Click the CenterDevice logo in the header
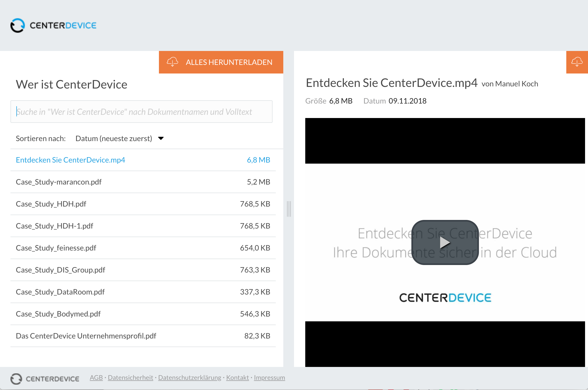The image size is (588, 390). tap(53, 25)
